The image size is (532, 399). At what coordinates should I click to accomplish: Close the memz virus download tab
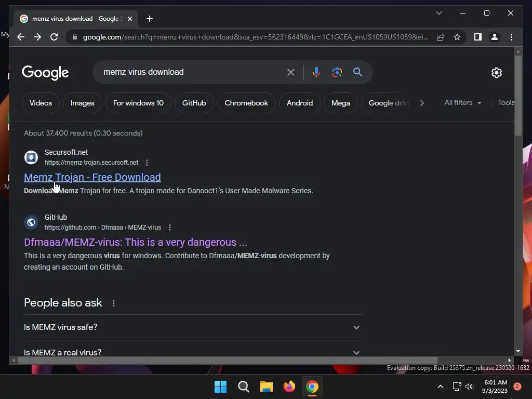click(129, 19)
